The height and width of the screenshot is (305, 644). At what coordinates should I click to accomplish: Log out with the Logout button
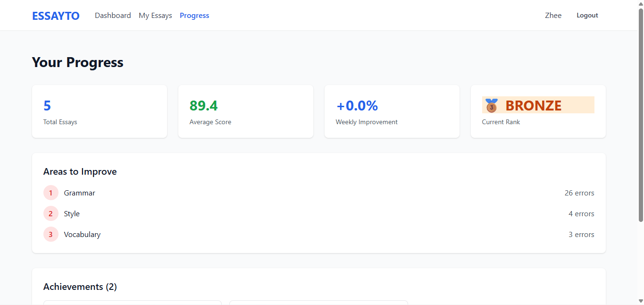coord(587,16)
